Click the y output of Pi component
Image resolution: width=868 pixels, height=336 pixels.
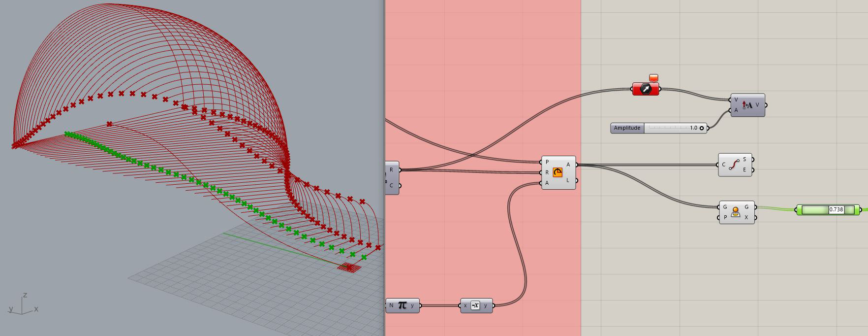coord(412,305)
